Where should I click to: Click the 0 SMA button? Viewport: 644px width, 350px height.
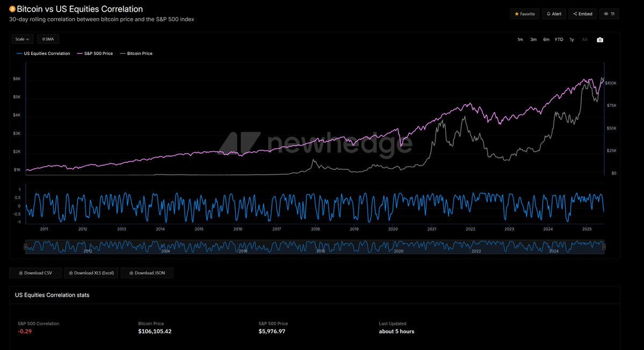[x=48, y=39]
